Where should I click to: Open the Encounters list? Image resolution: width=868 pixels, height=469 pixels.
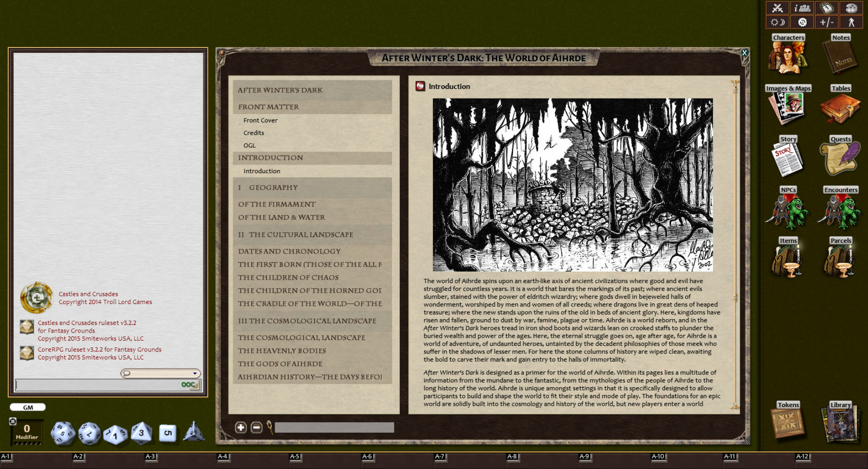click(841, 208)
